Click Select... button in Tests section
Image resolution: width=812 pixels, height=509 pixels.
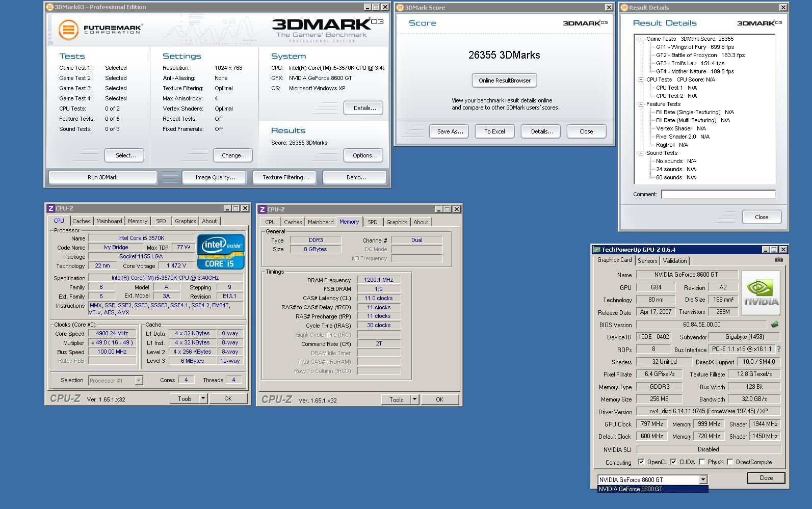(x=125, y=155)
